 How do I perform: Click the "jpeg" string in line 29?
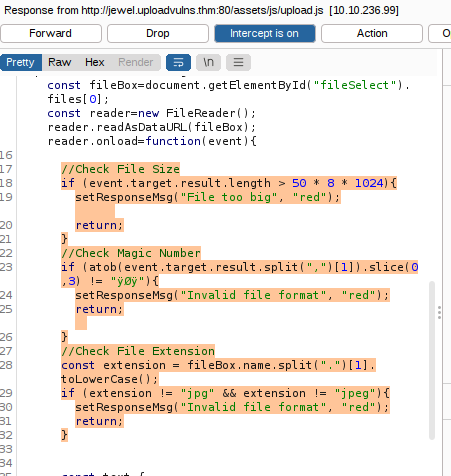pyautogui.click(x=355, y=393)
